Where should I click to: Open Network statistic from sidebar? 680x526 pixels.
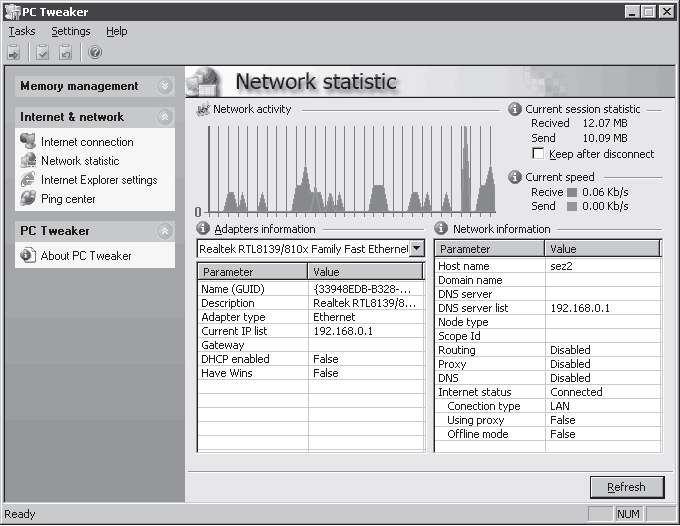80,161
